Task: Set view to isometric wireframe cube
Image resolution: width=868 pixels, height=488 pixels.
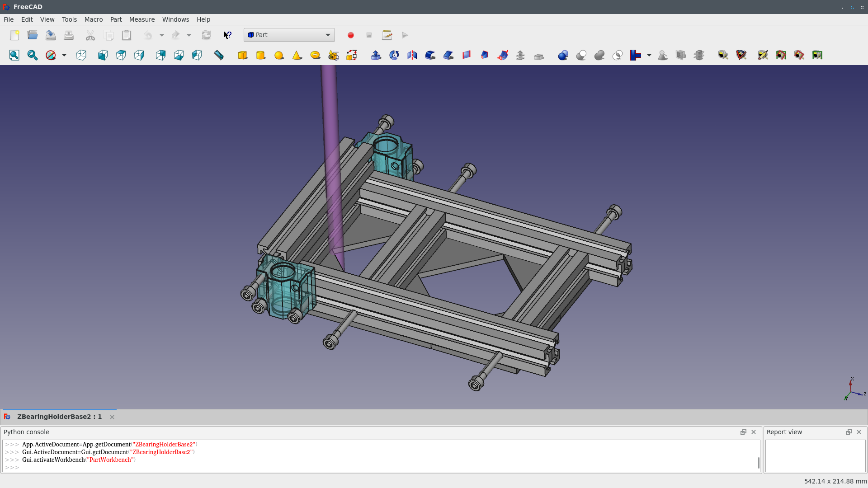Action: pyautogui.click(x=81, y=55)
